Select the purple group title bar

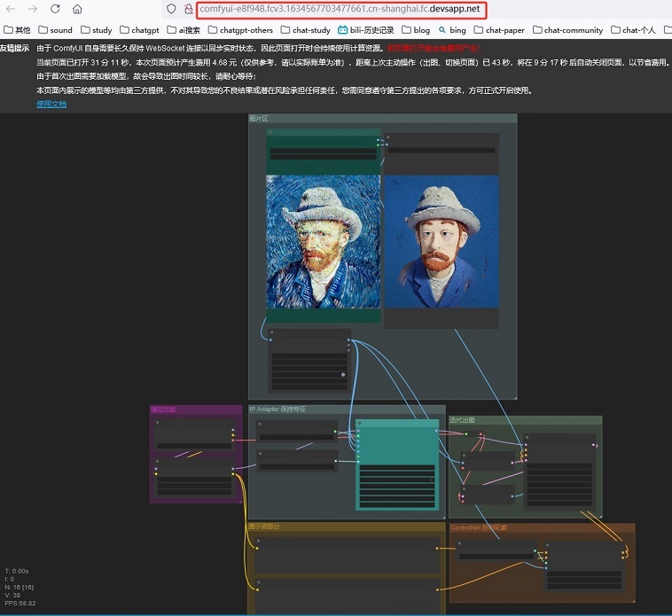point(196,409)
